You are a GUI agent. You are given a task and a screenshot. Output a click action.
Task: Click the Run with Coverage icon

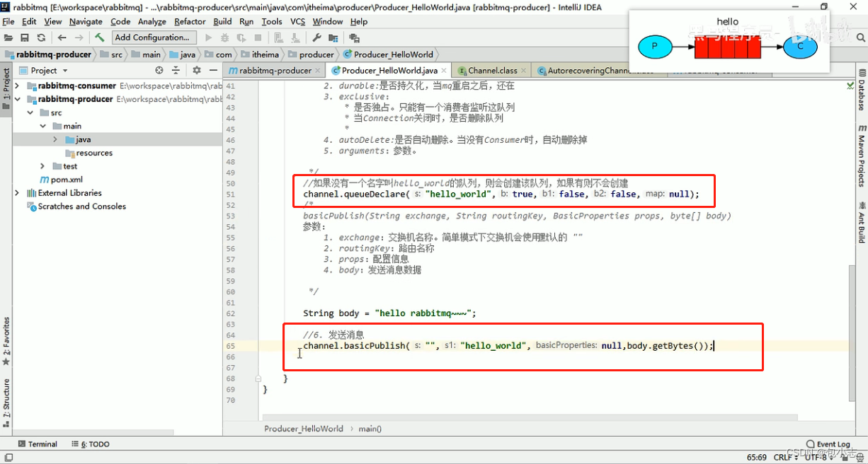click(241, 37)
